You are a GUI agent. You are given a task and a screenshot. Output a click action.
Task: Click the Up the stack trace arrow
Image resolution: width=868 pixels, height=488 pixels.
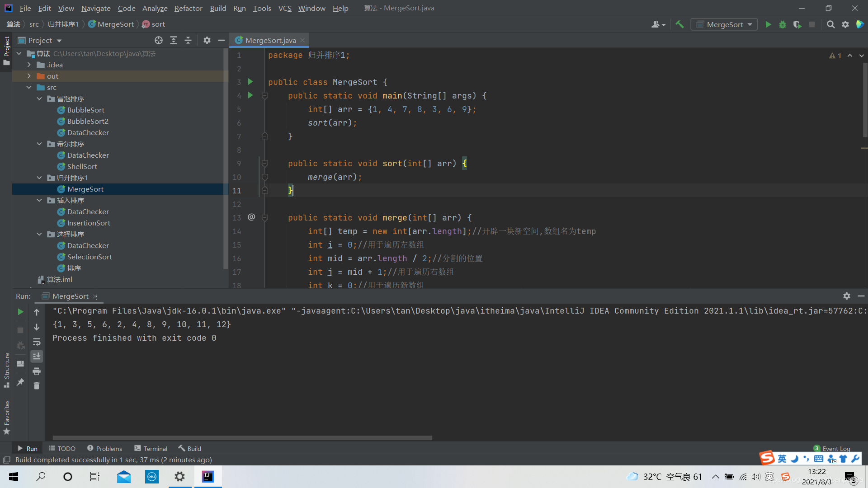[37, 312]
